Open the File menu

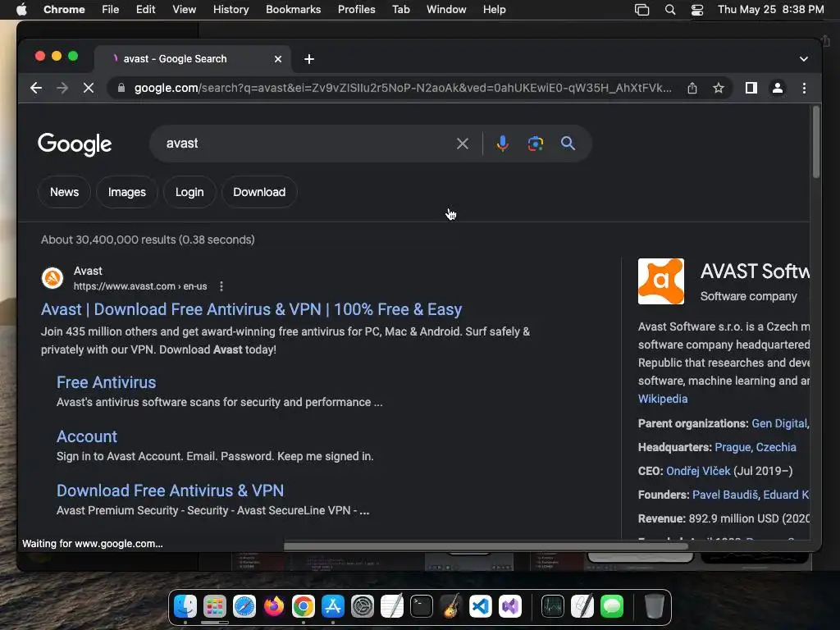[x=111, y=10]
